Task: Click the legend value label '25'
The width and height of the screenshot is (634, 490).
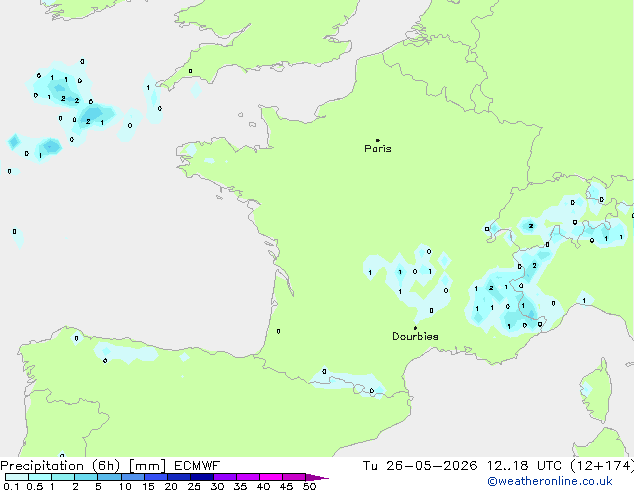Action: pyautogui.click(x=194, y=486)
